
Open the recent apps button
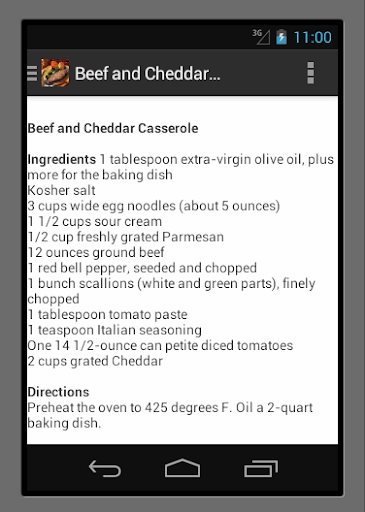point(261,468)
